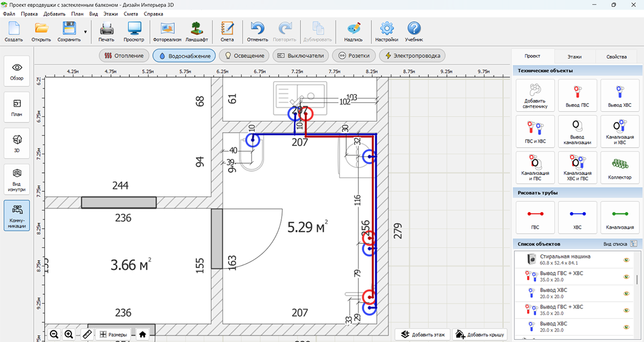Toggle eye icon for first Вывод ГВС + ХВС
644x342 pixels.
626,276
